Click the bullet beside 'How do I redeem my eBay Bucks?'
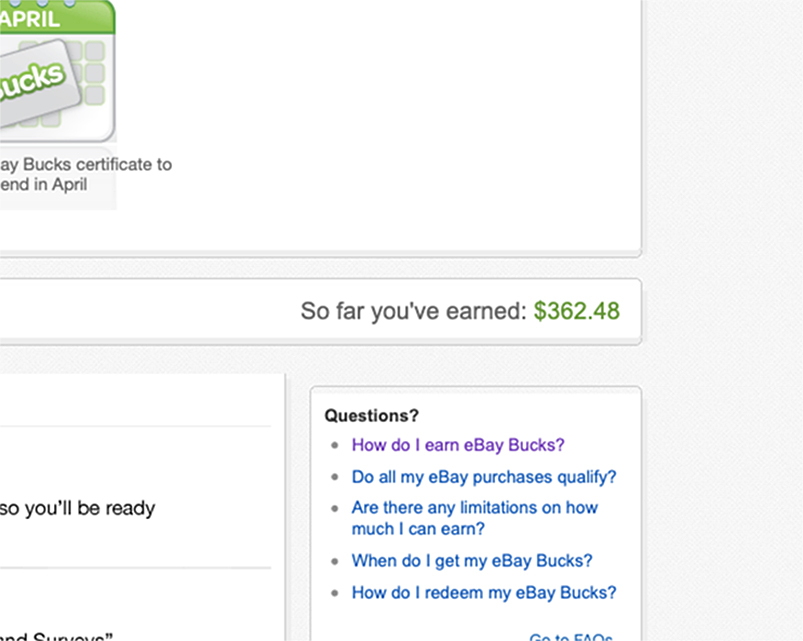The width and height of the screenshot is (803, 641). [x=335, y=593]
